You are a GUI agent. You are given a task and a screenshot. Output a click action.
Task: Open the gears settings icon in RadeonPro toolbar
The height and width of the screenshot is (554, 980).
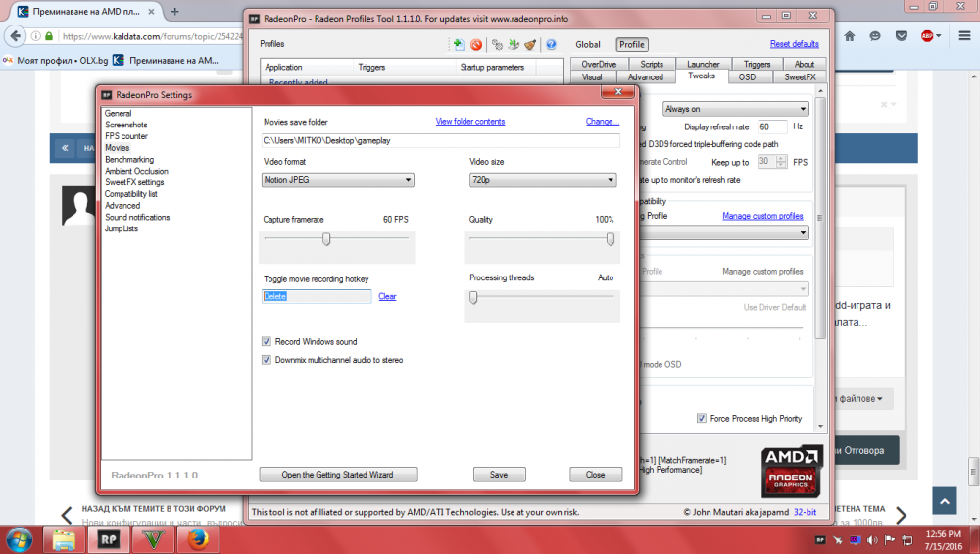[x=497, y=44]
